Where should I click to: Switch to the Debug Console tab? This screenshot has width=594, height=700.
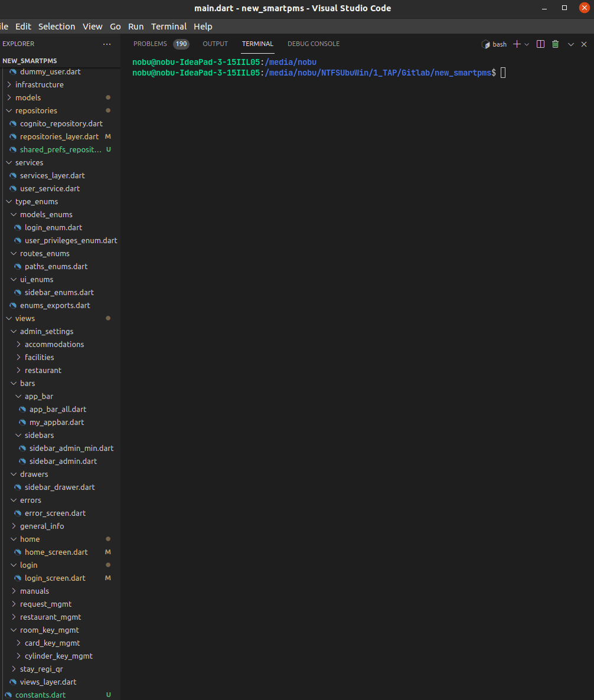(314, 44)
